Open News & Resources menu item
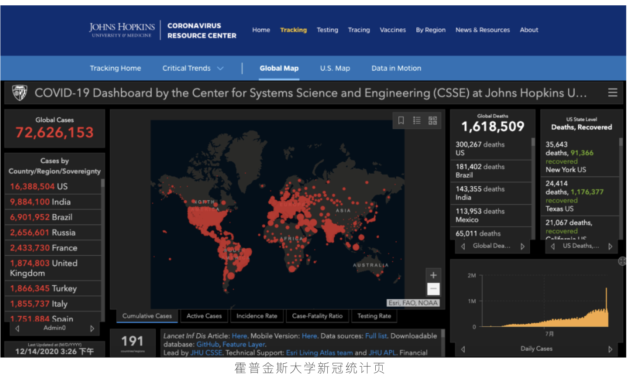This screenshot has width=627, height=376. [483, 30]
